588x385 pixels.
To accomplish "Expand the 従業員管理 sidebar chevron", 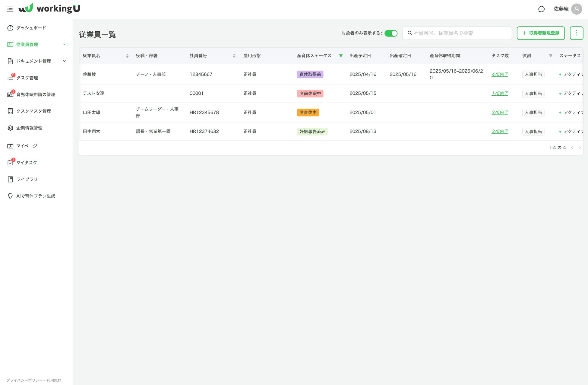I will click(x=64, y=45).
